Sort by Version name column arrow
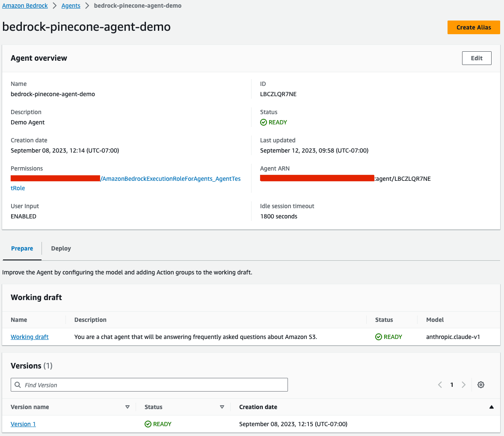Viewport: 504px width, 436px height. 127,407
